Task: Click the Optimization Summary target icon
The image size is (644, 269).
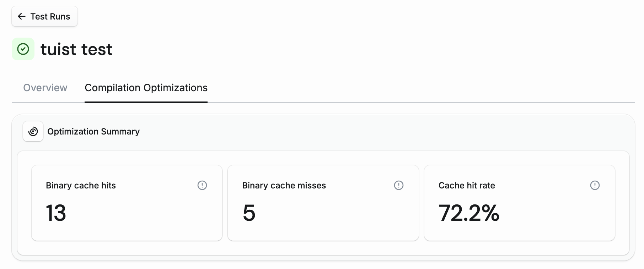Action: (33, 131)
